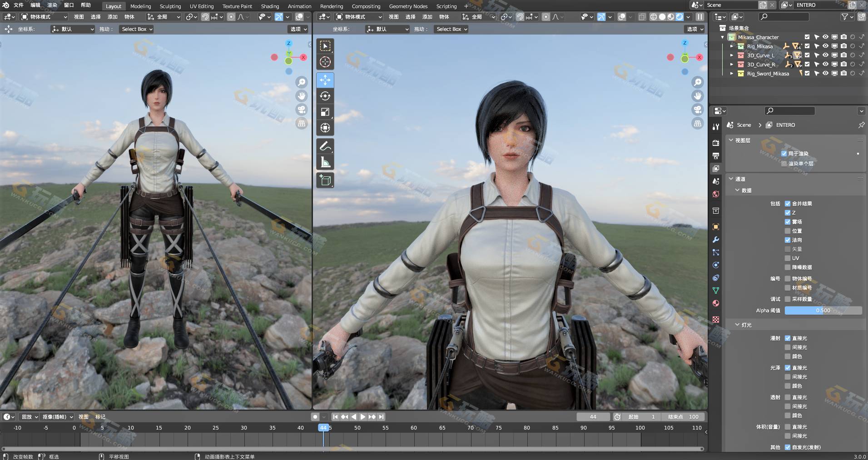Click the outliner search field

pos(784,17)
